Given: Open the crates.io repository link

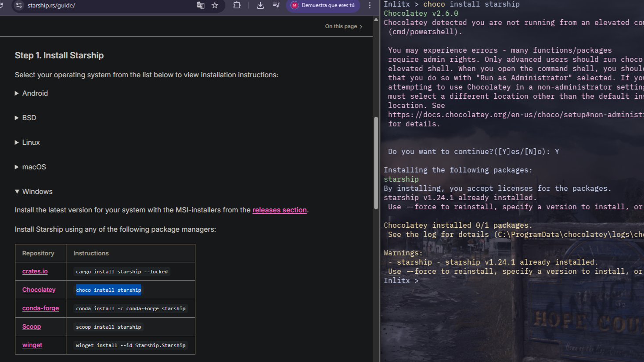Looking at the screenshot, I should [x=35, y=271].
